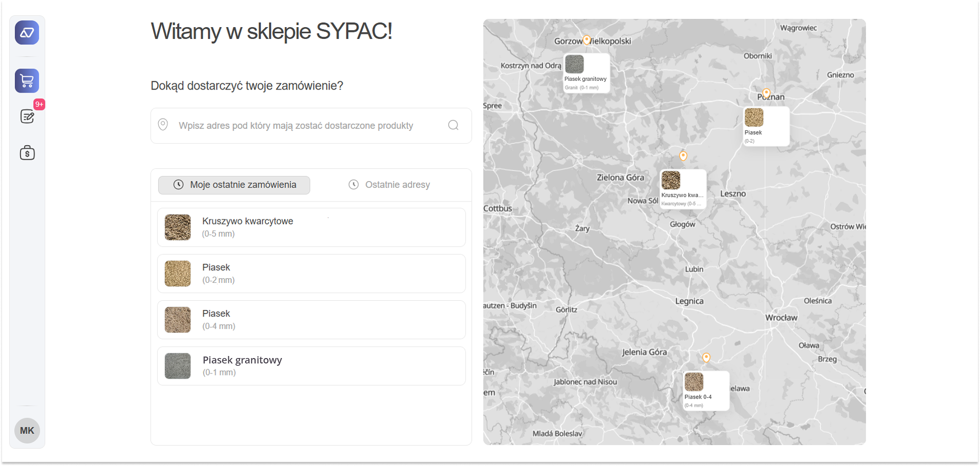Click the SYPAC logo icon in sidebar
This screenshot has width=980, height=466.
[27, 33]
